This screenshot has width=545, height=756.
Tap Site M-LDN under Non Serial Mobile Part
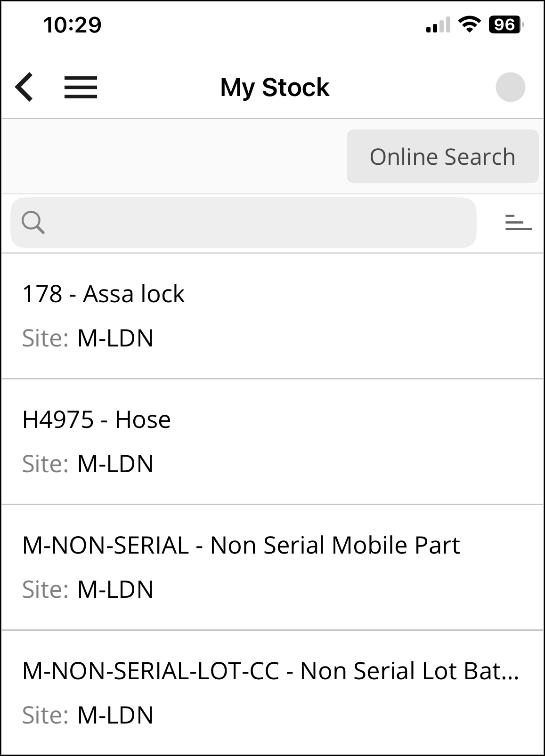[x=88, y=590]
